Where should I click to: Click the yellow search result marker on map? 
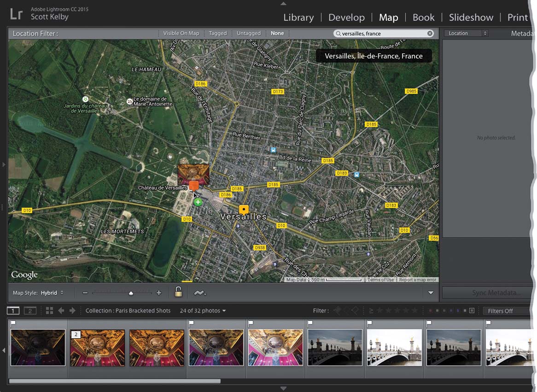(x=244, y=209)
